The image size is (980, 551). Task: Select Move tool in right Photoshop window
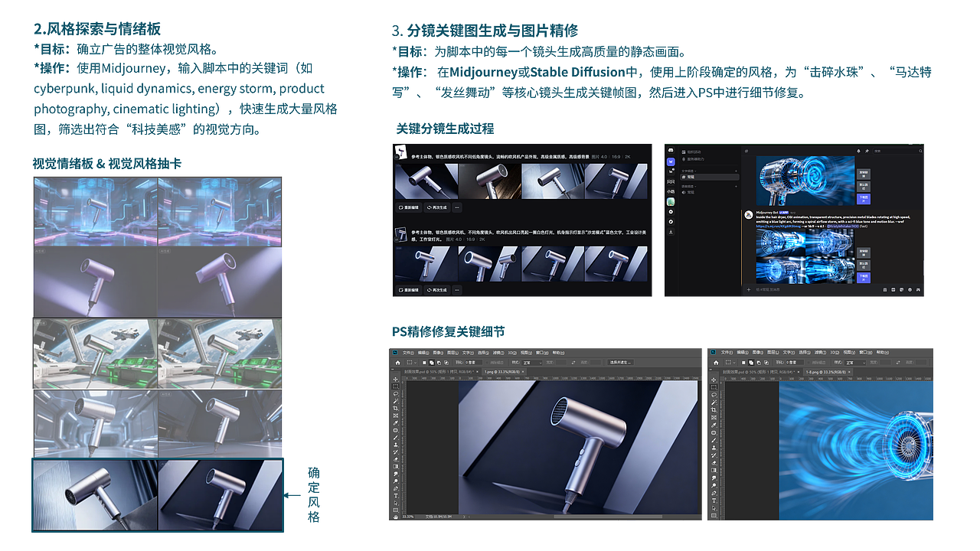[x=714, y=380]
